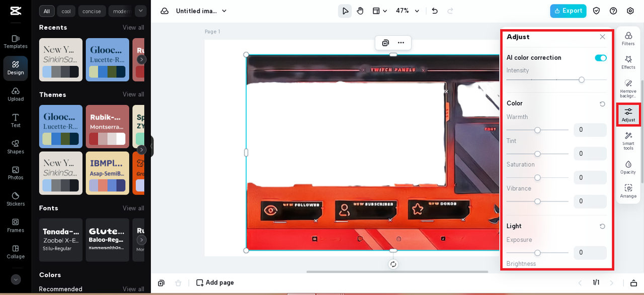The width and height of the screenshot is (644, 295).
Task: Open the Untitled image name dropdown
Action: (201, 11)
